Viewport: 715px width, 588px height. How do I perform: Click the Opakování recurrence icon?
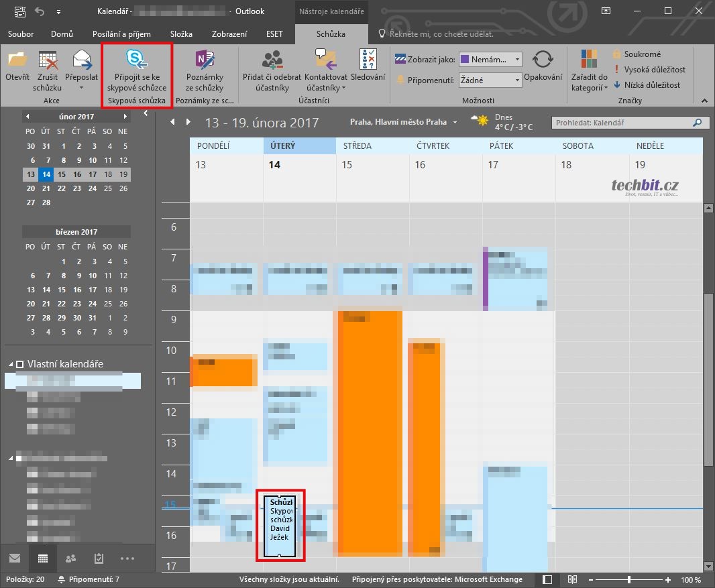(x=543, y=60)
